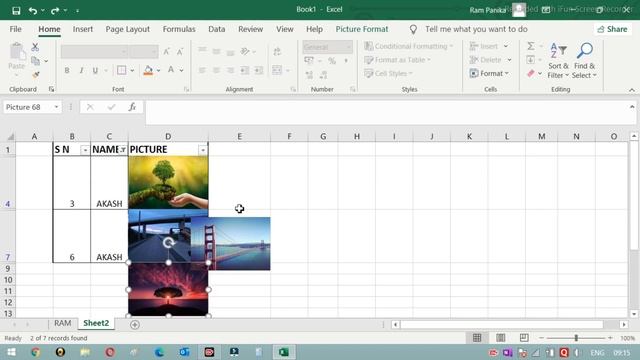Open the S N column filter dropdown

pos(84,150)
